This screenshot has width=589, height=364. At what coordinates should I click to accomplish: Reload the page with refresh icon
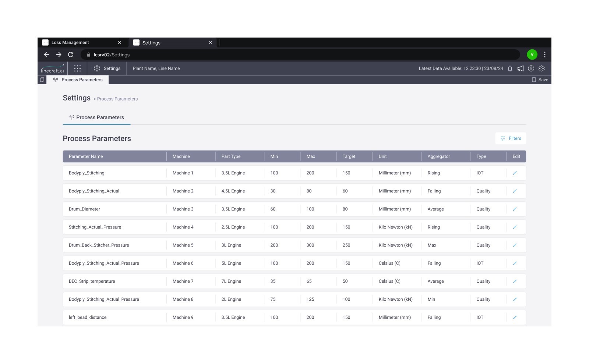point(71,54)
